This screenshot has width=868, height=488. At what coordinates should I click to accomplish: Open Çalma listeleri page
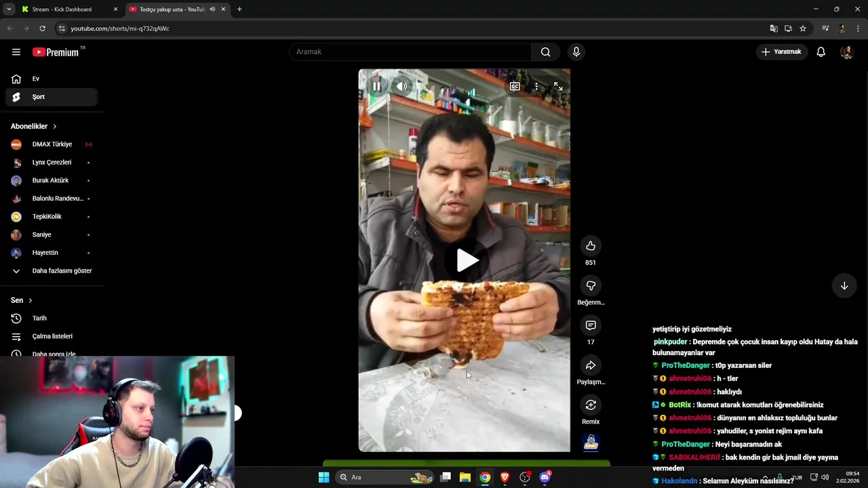(52, 336)
